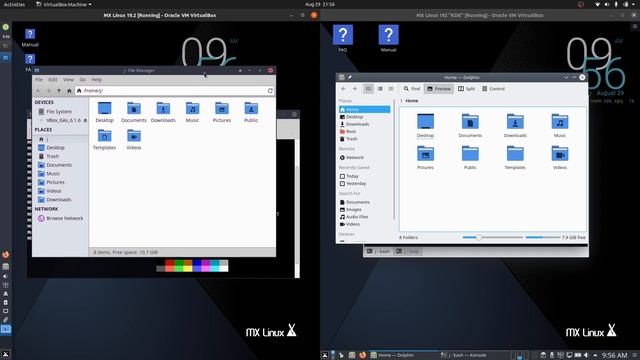Click the home button in Thunar toolbar

click(69, 91)
